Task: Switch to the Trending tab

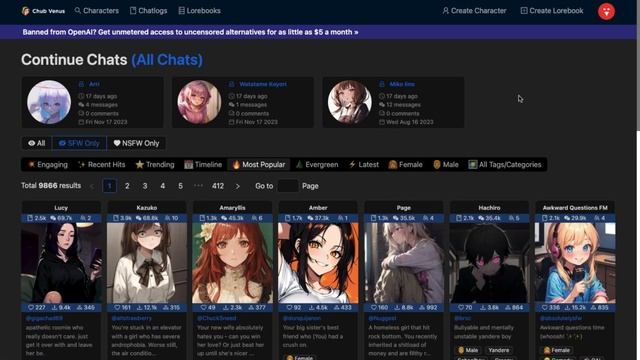Action: [x=155, y=164]
